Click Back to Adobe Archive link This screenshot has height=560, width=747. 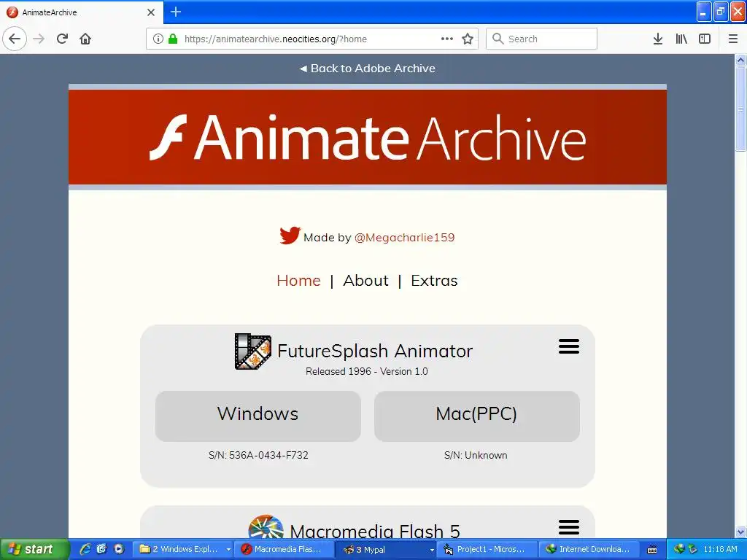[367, 69]
